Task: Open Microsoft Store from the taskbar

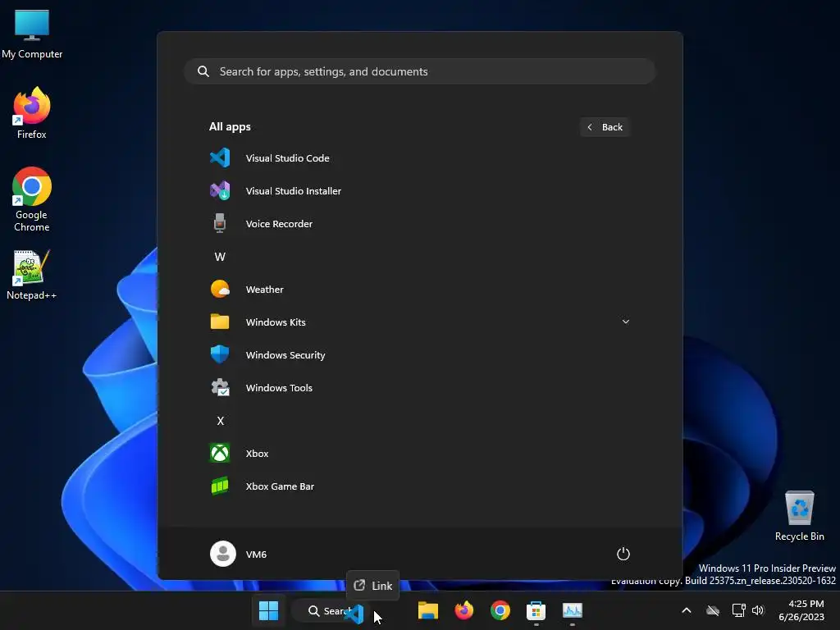Action: coord(536,610)
